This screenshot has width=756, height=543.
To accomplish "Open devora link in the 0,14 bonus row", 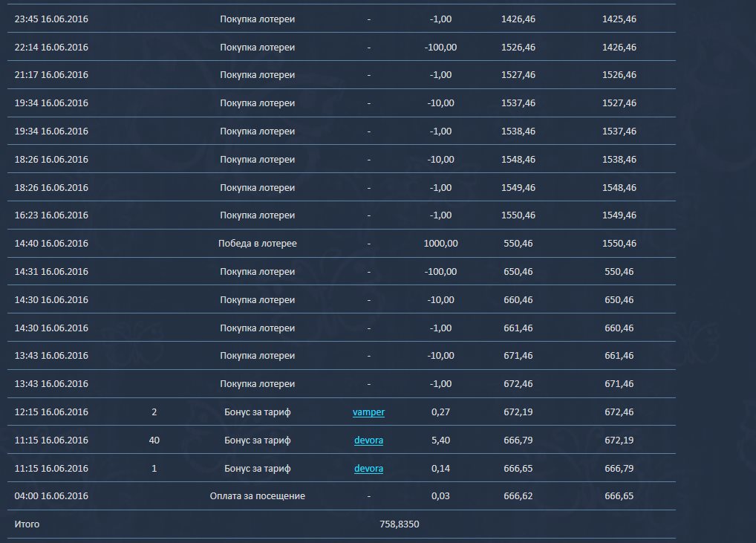I will 368,469.
